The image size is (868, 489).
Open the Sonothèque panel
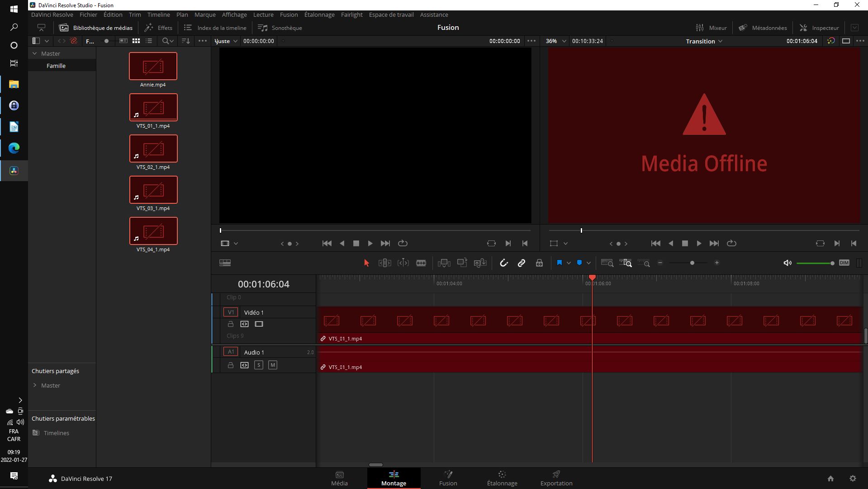coord(280,28)
